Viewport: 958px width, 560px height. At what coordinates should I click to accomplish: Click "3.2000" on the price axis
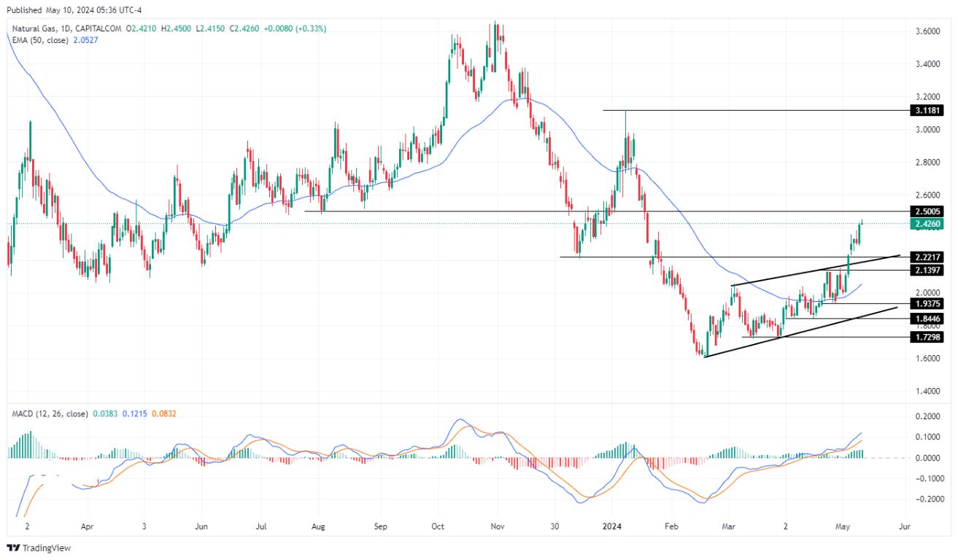click(928, 96)
